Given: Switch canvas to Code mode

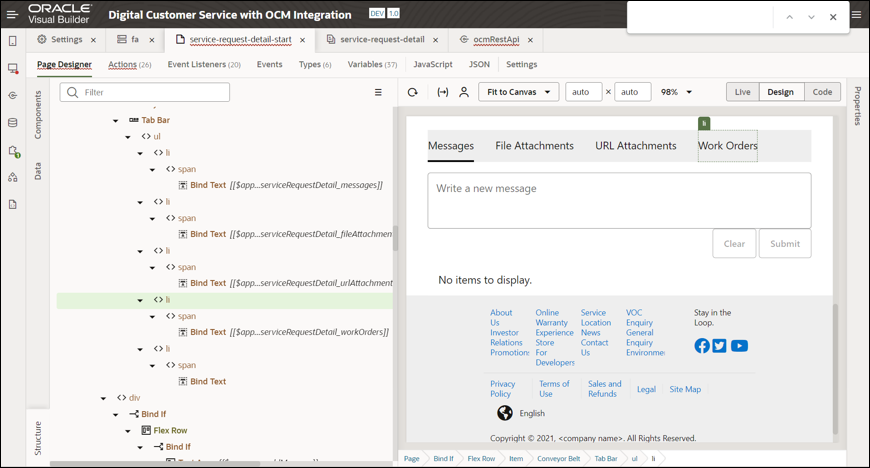Looking at the screenshot, I should click(x=822, y=92).
